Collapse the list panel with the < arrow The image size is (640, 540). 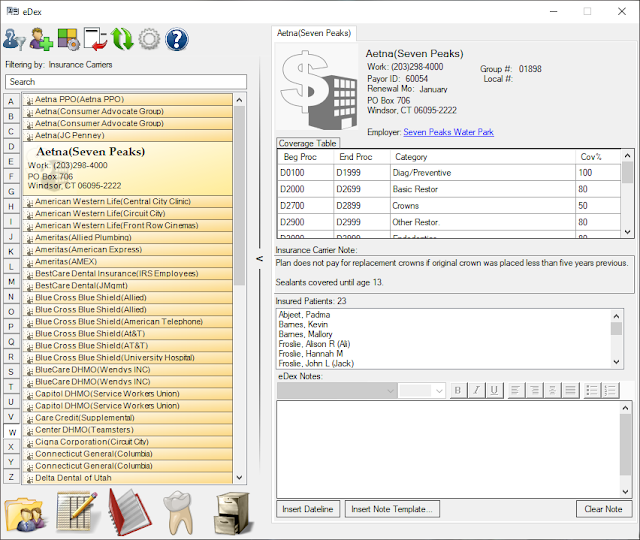click(x=259, y=259)
